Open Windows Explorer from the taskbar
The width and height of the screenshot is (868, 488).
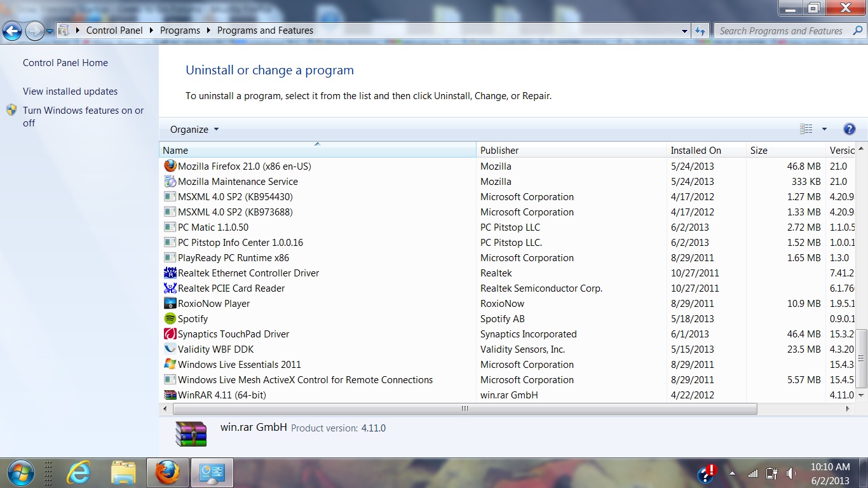pyautogui.click(x=123, y=473)
